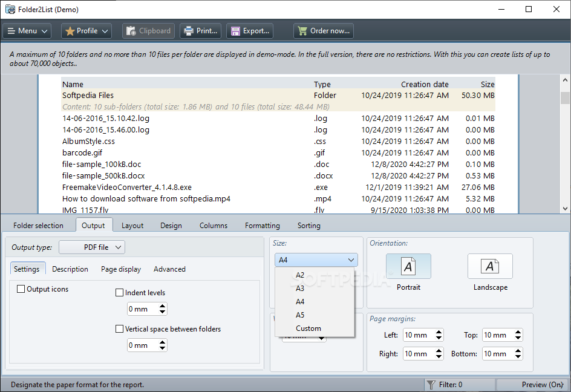
Task: Open the Columns tab
Action: (214, 226)
